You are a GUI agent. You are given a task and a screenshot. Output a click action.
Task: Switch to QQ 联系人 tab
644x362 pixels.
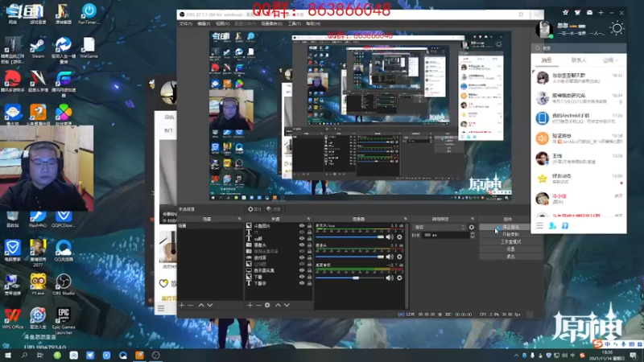pyautogui.click(x=579, y=60)
